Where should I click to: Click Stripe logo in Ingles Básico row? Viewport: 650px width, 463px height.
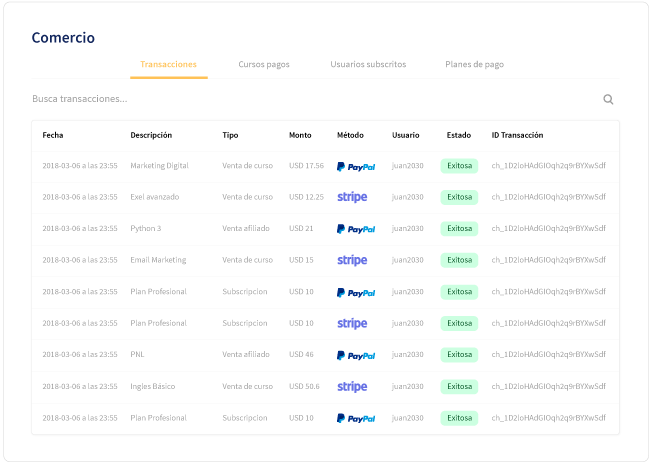[x=352, y=386]
